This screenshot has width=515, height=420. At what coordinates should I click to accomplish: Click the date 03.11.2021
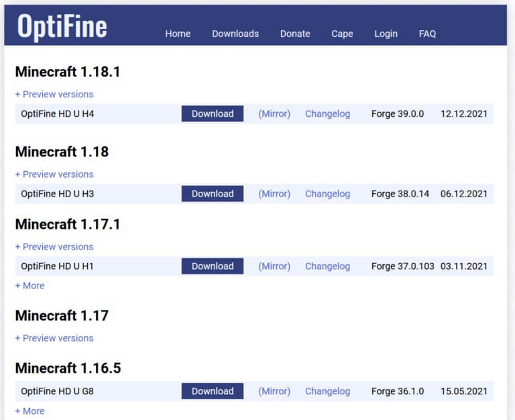[x=464, y=266]
